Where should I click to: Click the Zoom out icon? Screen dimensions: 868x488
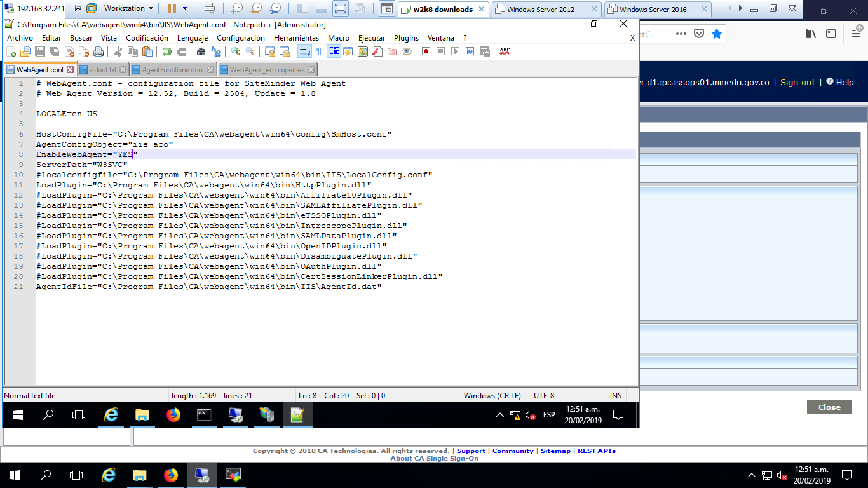tap(250, 51)
